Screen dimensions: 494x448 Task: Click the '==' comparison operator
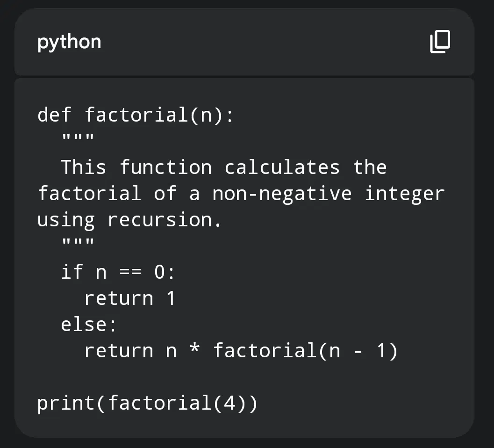tap(130, 272)
